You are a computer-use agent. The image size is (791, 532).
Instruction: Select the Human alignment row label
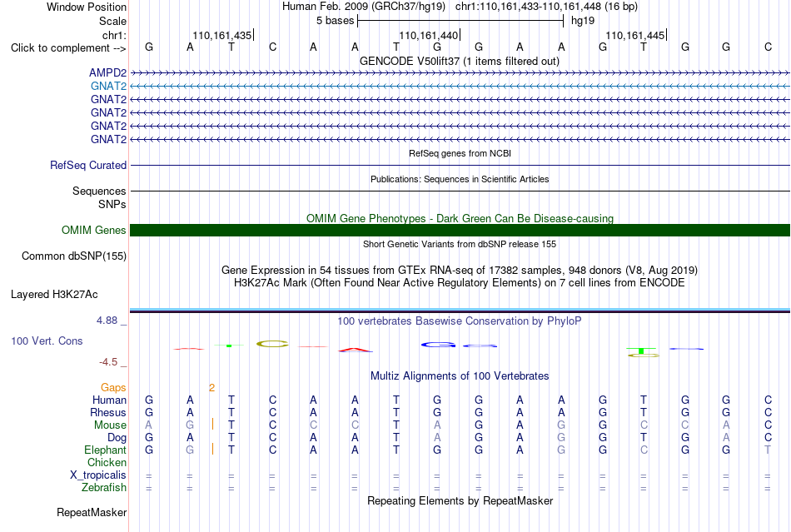click(109, 400)
